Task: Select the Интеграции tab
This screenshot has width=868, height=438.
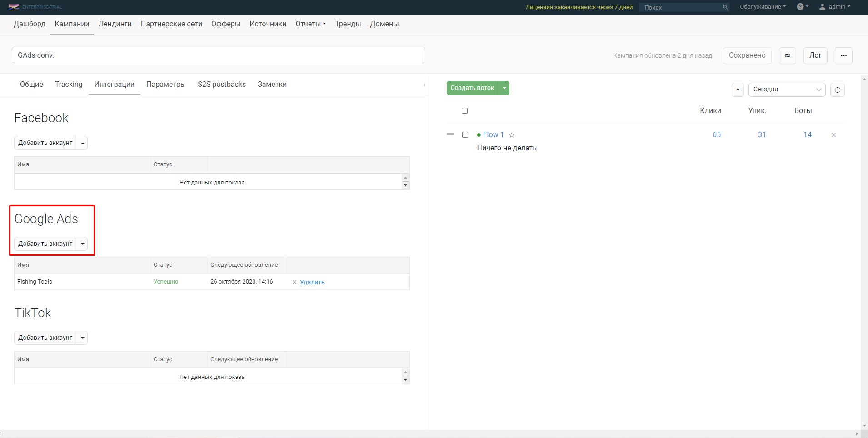Action: pos(115,85)
